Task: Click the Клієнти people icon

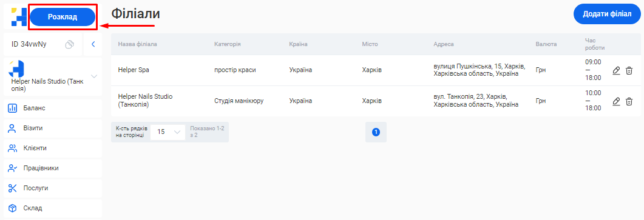Action: coord(12,148)
